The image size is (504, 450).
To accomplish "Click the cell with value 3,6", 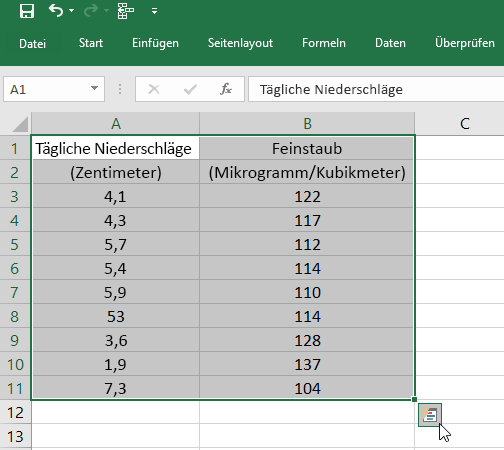I will click(116, 340).
